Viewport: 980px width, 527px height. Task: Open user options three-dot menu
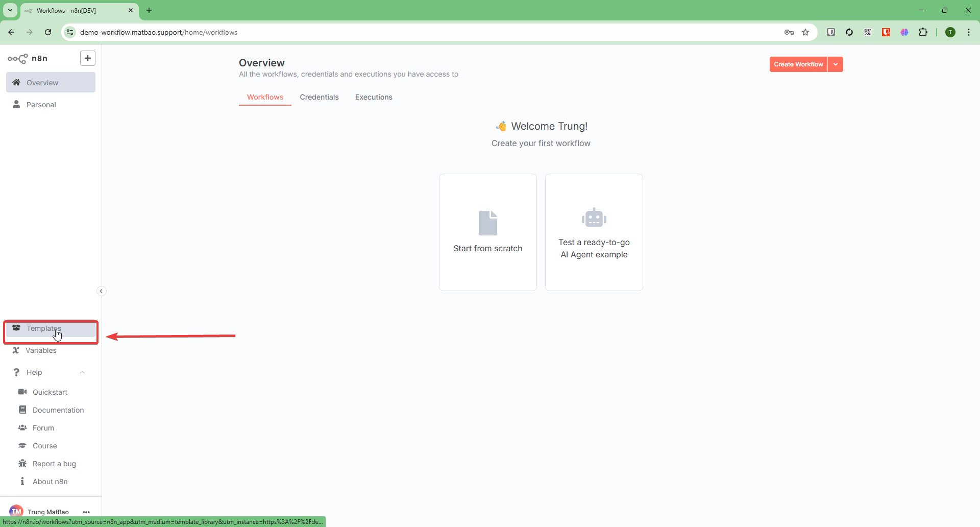coord(86,512)
